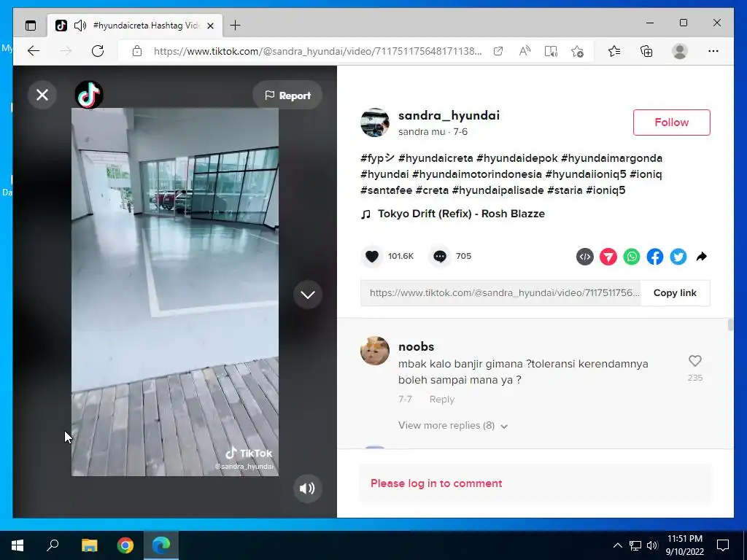
Task: Open Collections
Action: [646, 51]
